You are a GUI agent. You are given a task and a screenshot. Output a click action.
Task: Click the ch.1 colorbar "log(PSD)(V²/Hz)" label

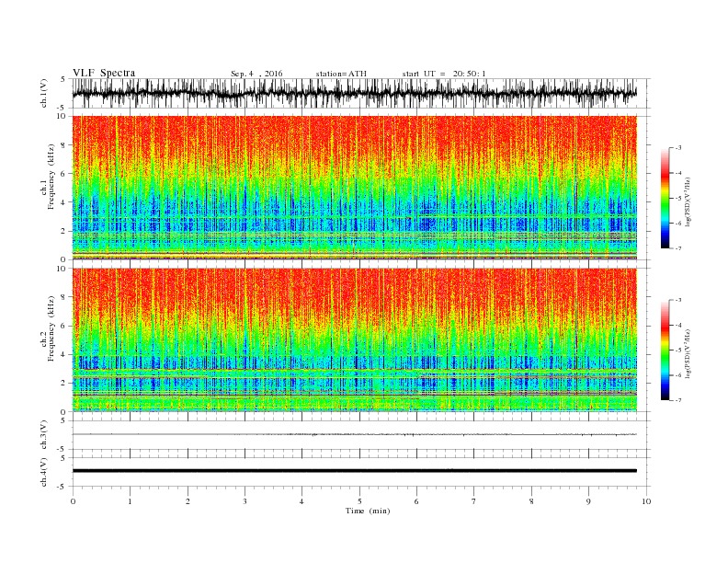(688, 201)
